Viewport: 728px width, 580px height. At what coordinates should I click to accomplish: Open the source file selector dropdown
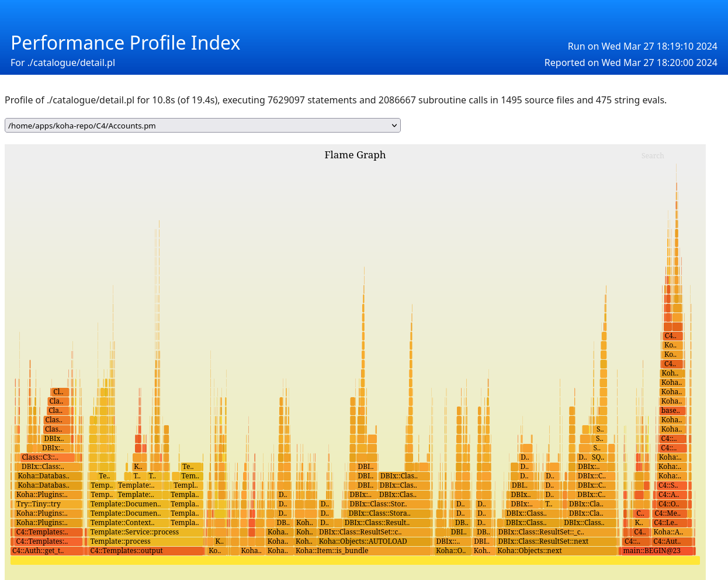(x=202, y=126)
